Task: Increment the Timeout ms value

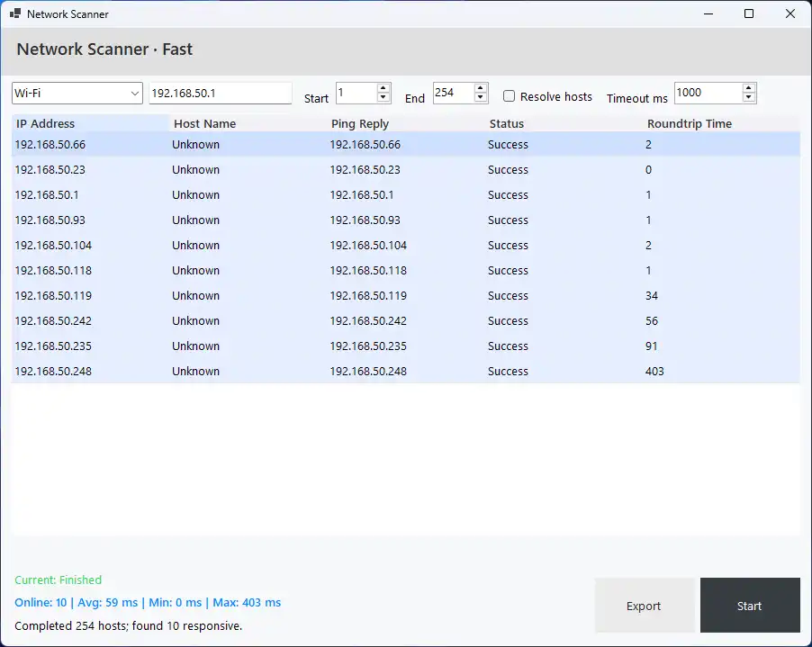Action: (x=748, y=88)
